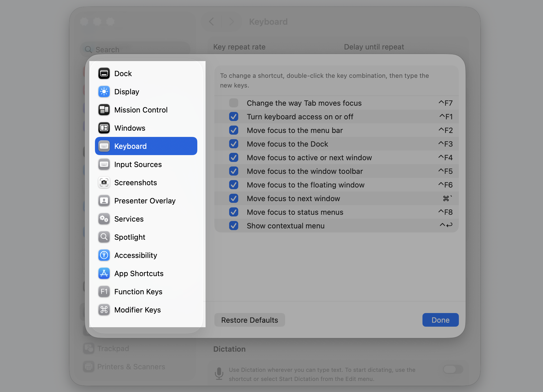Toggle the Dictation switch

coord(453,369)
